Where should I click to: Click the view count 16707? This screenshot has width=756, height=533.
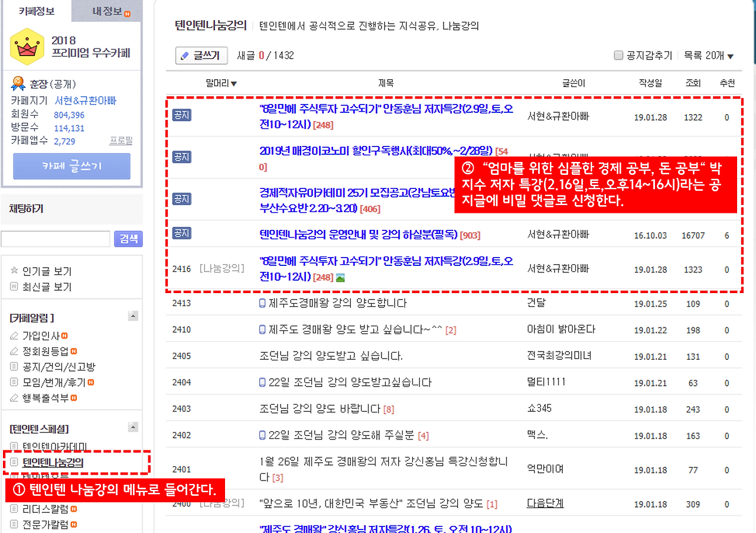[693, 235]
